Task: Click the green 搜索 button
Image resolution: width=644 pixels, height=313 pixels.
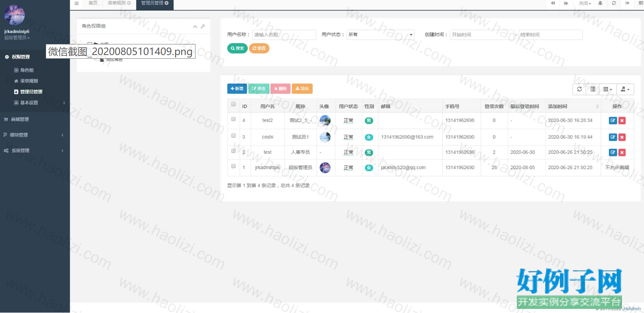Action: (x=238, y=48)
